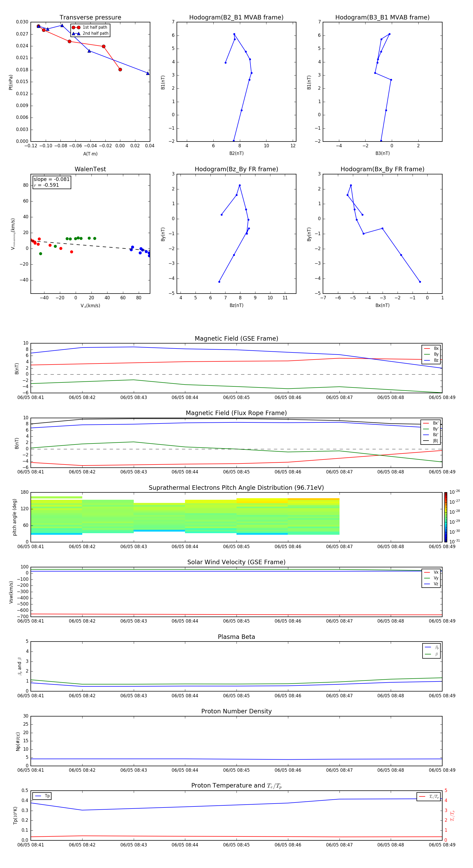Click the last red circle on transverse pressure curve
The height and width of the screenshot is (868, 473).
[x=120, y=69]
